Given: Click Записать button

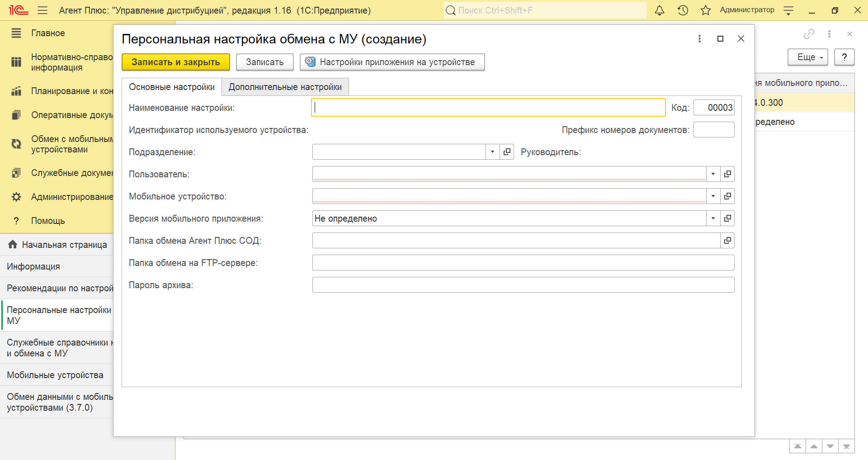Looking at the screenshot, I should [265, 62].
